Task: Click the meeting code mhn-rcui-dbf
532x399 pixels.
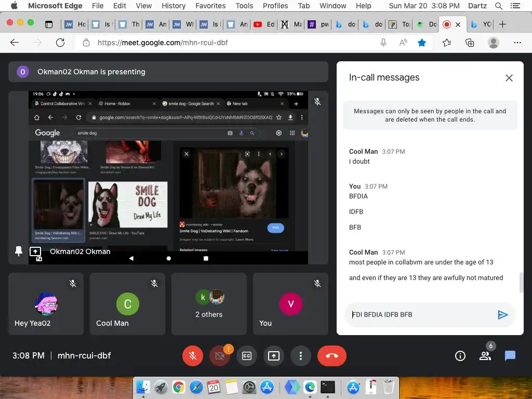Action: pyautogui.click(x=84, y=355)
